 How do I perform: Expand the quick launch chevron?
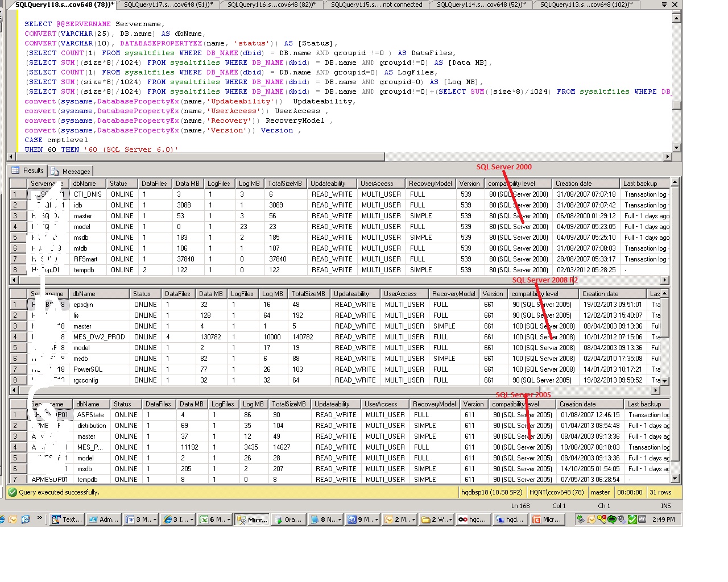39,518
